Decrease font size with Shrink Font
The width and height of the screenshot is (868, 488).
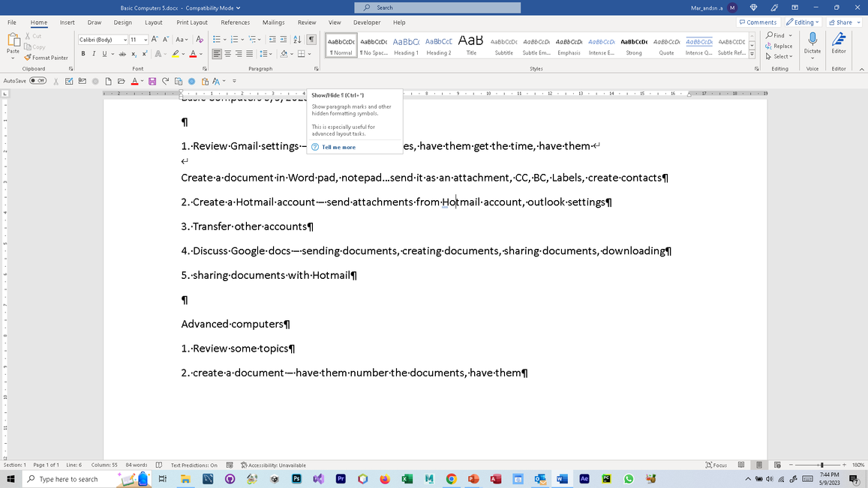166,39
